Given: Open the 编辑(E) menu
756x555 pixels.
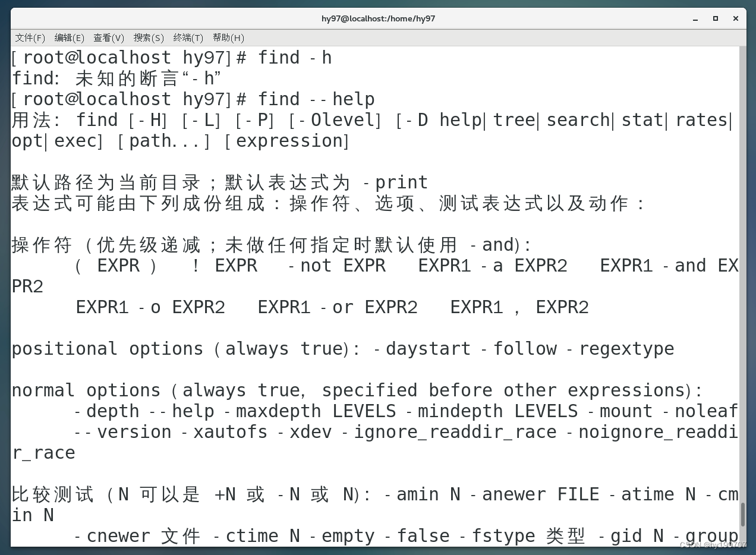Looking at the screenshot, I should tap(69, 37).
